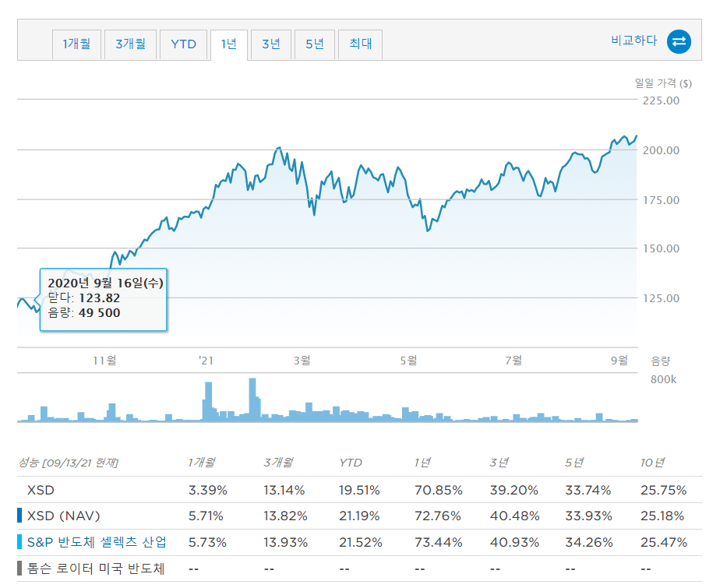This screenshot has height=588, width=727.
Task: Click the 10년 column header
Action: point(652,463)
